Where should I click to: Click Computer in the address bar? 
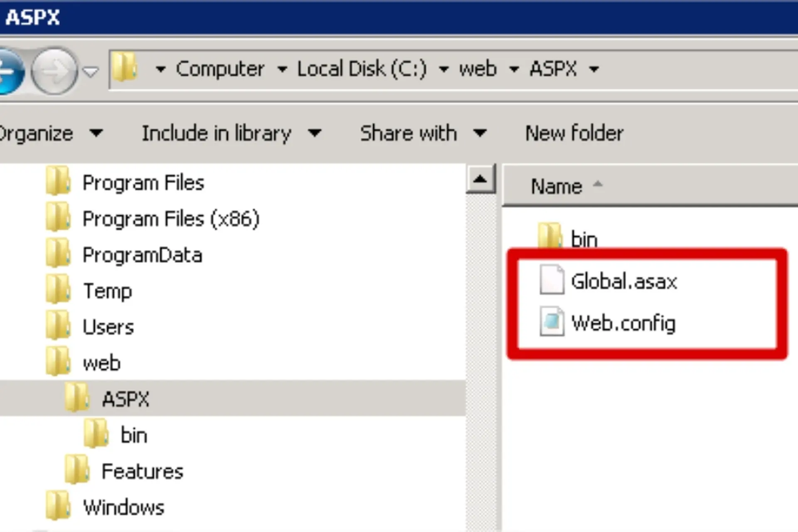(x=220, y=69)
